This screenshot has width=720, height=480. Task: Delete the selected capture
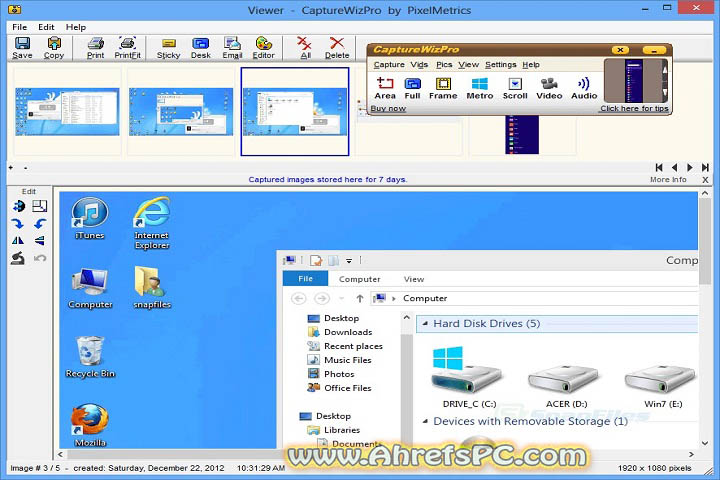[337, 48]
